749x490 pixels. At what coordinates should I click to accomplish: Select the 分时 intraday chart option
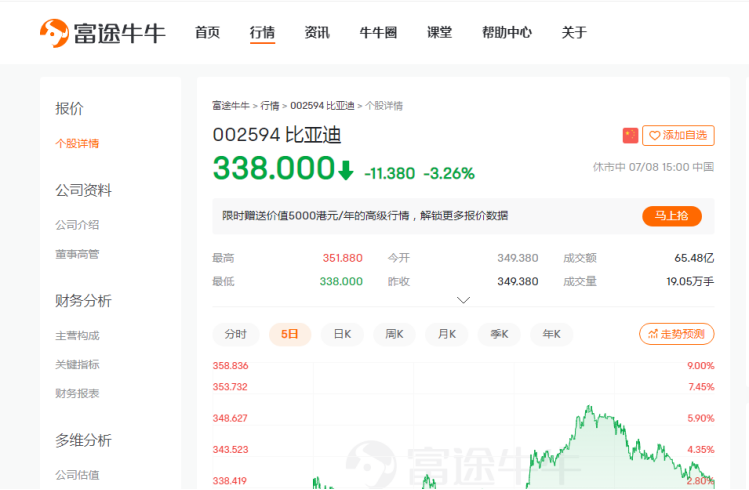[x=236, y=334]
